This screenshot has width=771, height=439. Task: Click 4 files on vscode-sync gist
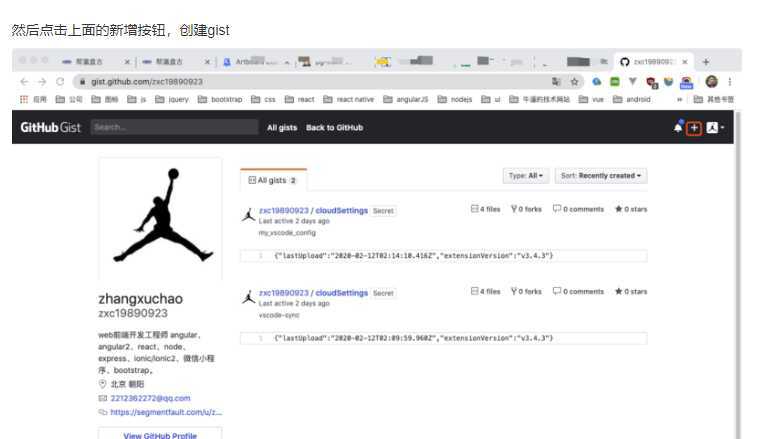[x=485, y=292]
